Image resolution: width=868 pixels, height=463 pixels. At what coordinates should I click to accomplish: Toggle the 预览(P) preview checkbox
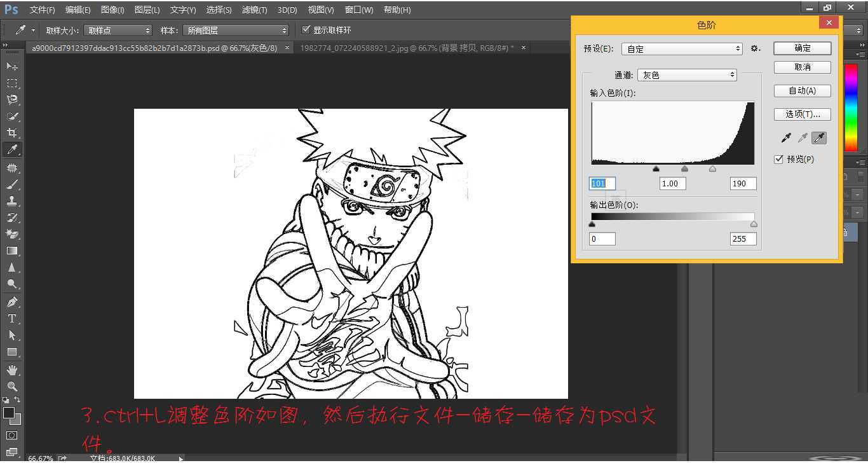click(x=779, y=159)
